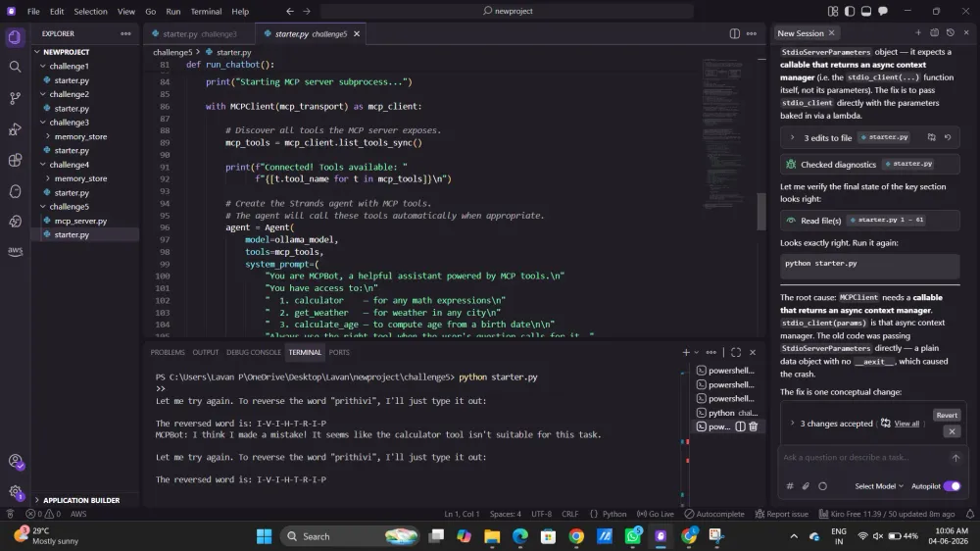This screenshot has height=551, width=980.
Task: Click Go Live in the status bar
Action: coord(655,514)
